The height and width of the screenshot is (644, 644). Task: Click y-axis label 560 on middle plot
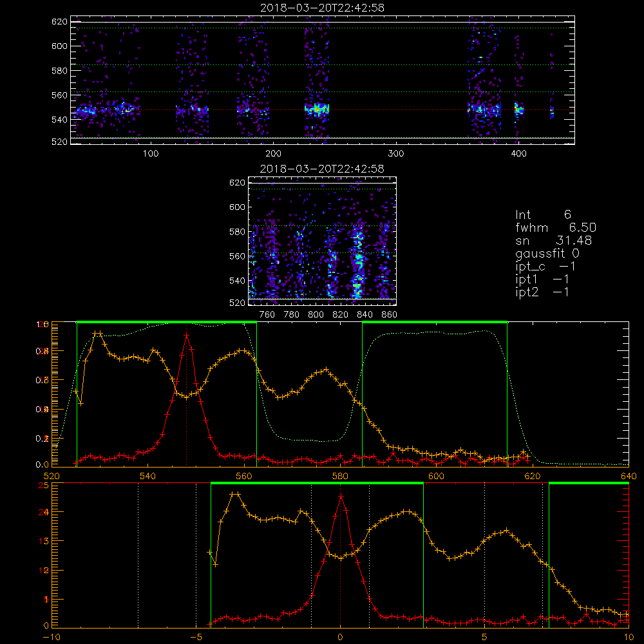pos(238,256)
